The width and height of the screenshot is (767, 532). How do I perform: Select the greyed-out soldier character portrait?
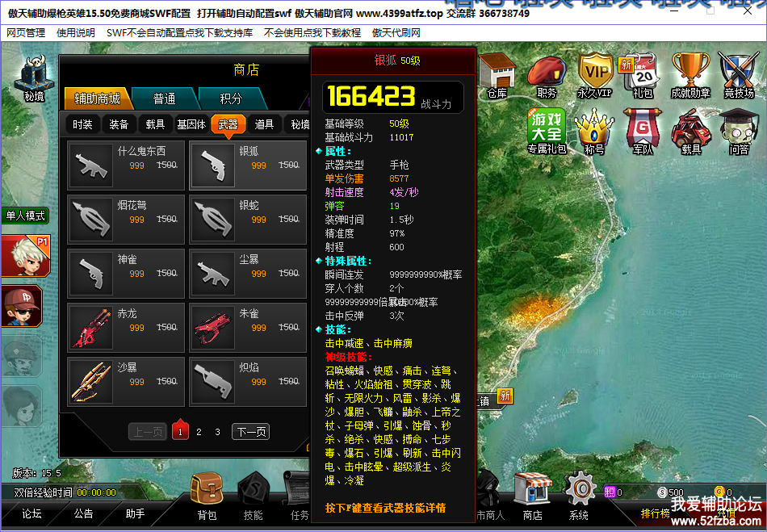coord(22,356)
